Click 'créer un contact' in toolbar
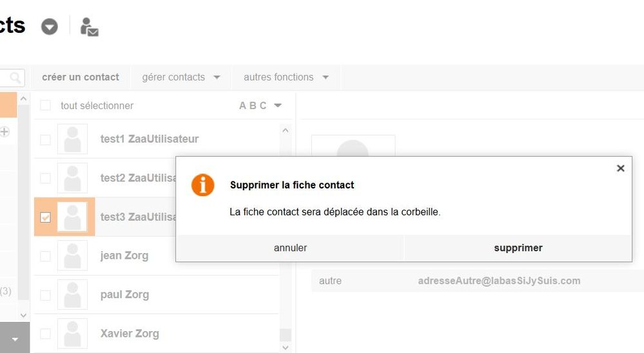Image resolution: width=644 pixels, height=353 pixels. (81, 77)
